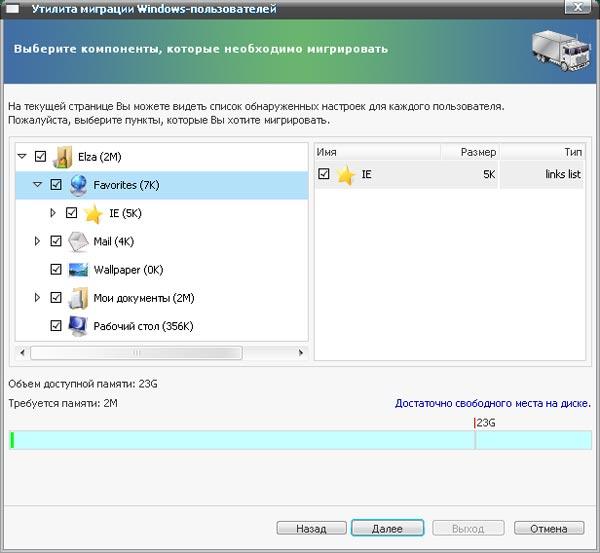The image size is (600, 553).
Task: Click the Рабочий стол monitor icon
Action: [x=78, y=326]
